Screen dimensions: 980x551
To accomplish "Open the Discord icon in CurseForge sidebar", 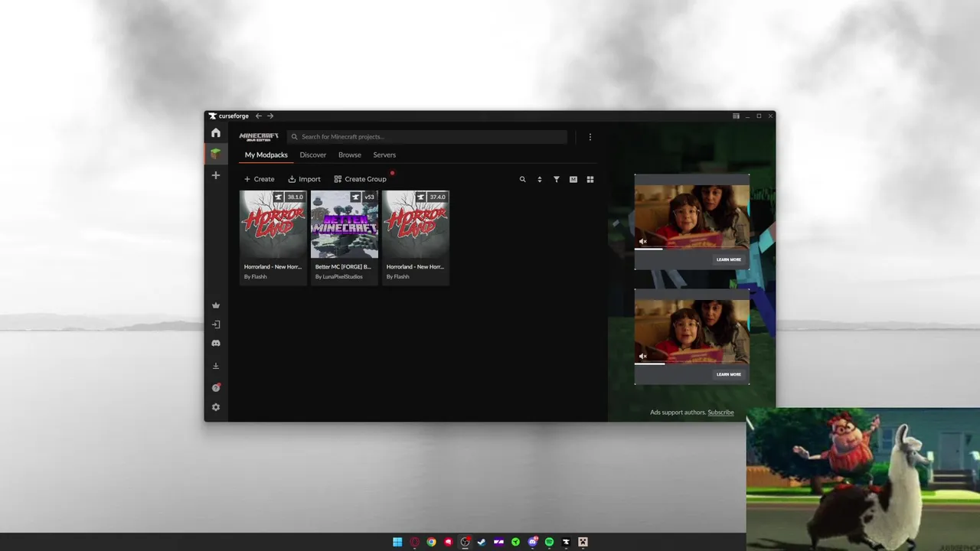I will tap(216, 344).
